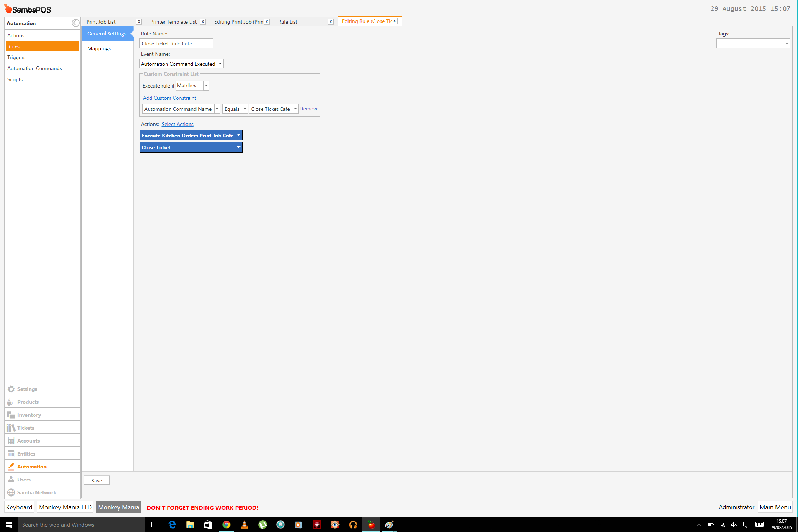798x532 pixels.
Task: Open the Accounts calculator icon section
Action: tap(11, 441)
